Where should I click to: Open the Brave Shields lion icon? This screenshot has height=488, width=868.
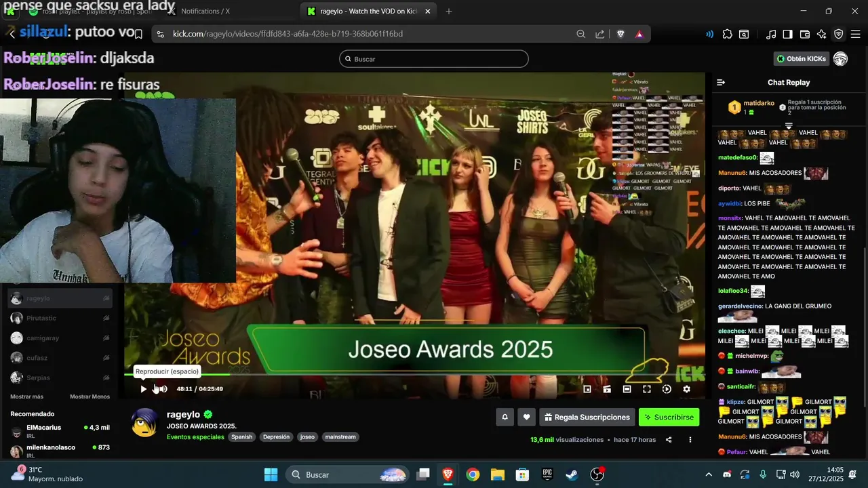click(x=620, y=34)
